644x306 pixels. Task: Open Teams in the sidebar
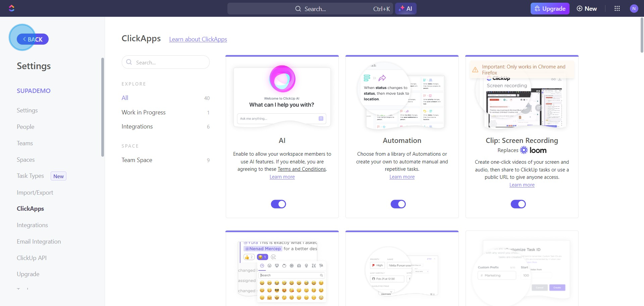(x=25, y=143)
